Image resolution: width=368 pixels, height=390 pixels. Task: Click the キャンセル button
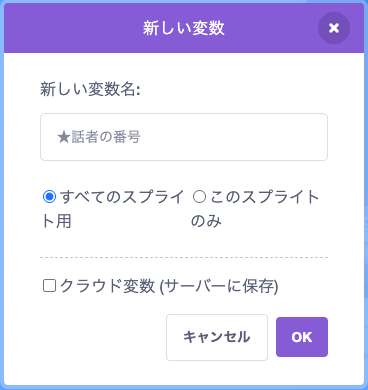[217, 337]
